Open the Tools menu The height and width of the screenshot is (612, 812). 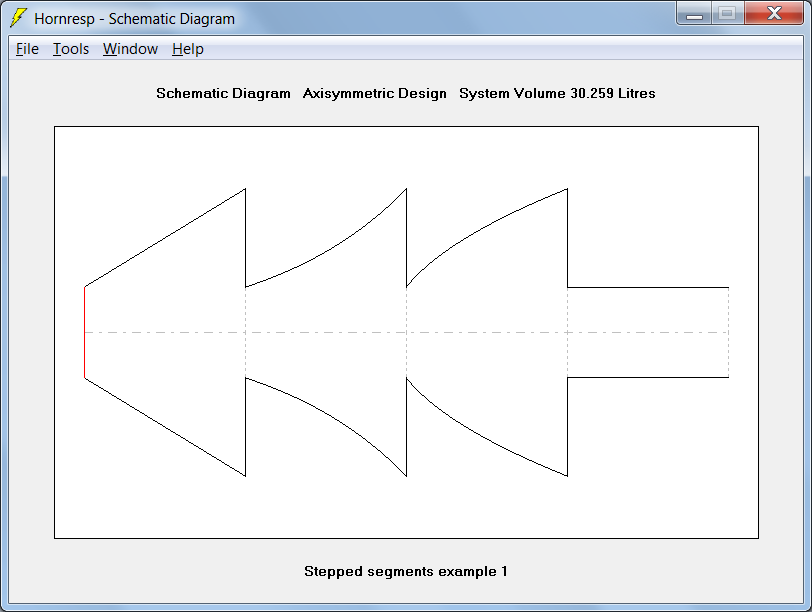71,49
